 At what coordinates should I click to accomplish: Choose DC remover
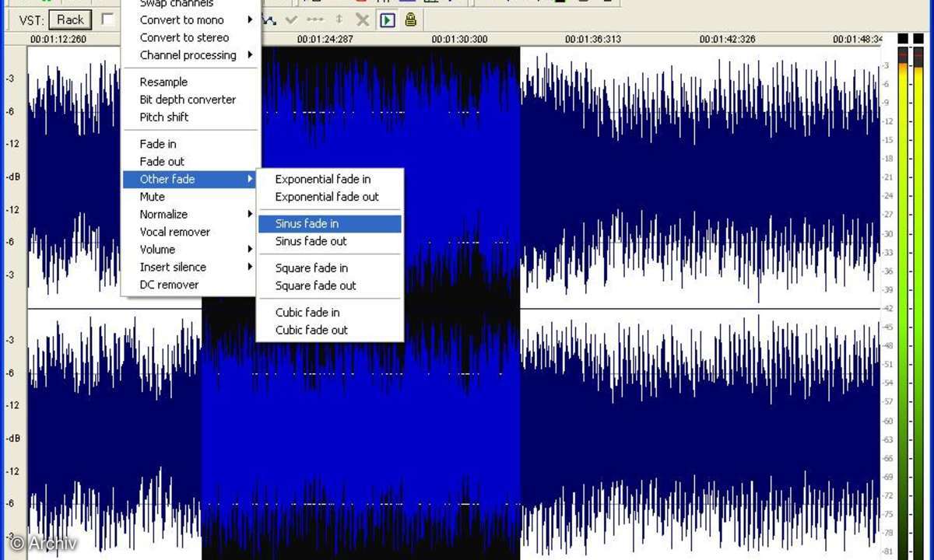click(x=189, y=285)
